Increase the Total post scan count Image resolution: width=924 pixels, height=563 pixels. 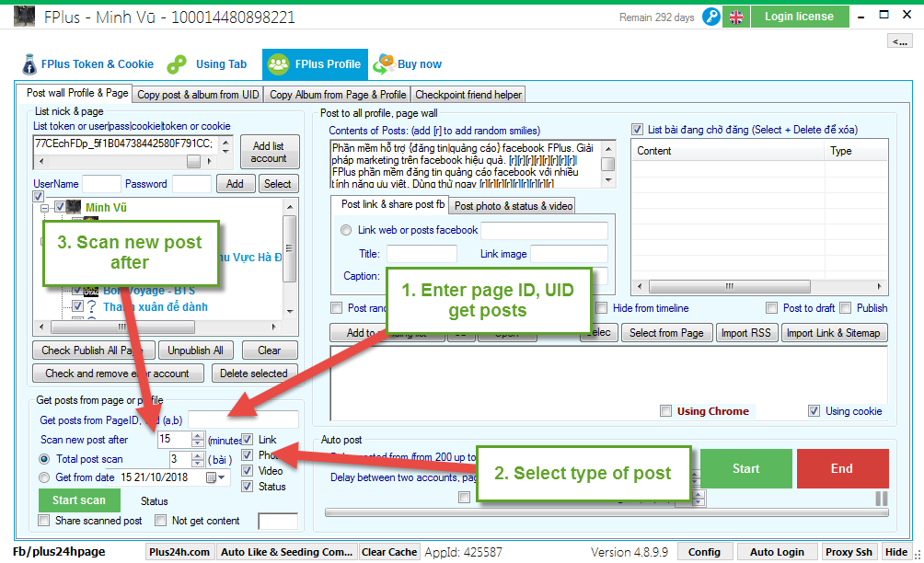[198, 455]
